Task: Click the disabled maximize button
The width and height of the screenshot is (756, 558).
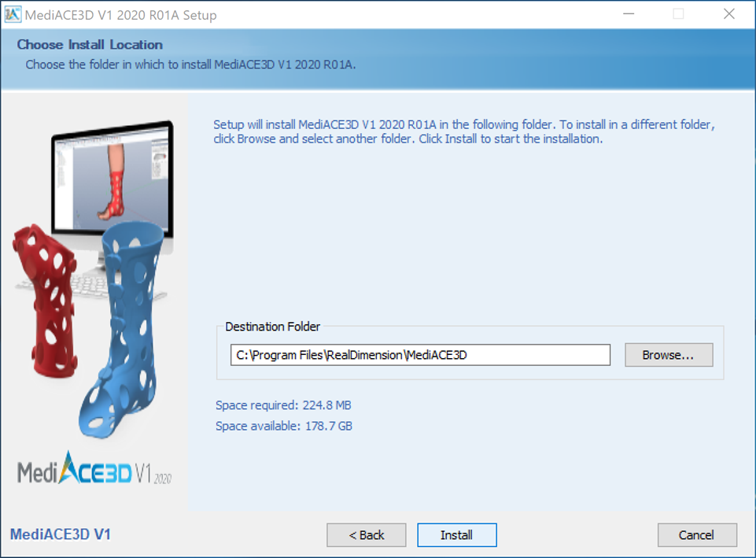Action: click(x=678, y=14)
